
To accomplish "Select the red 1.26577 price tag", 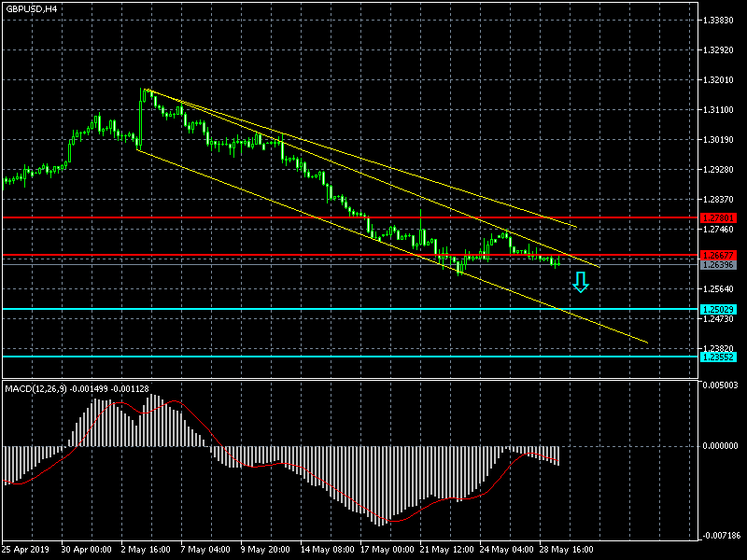I will 717,255.
